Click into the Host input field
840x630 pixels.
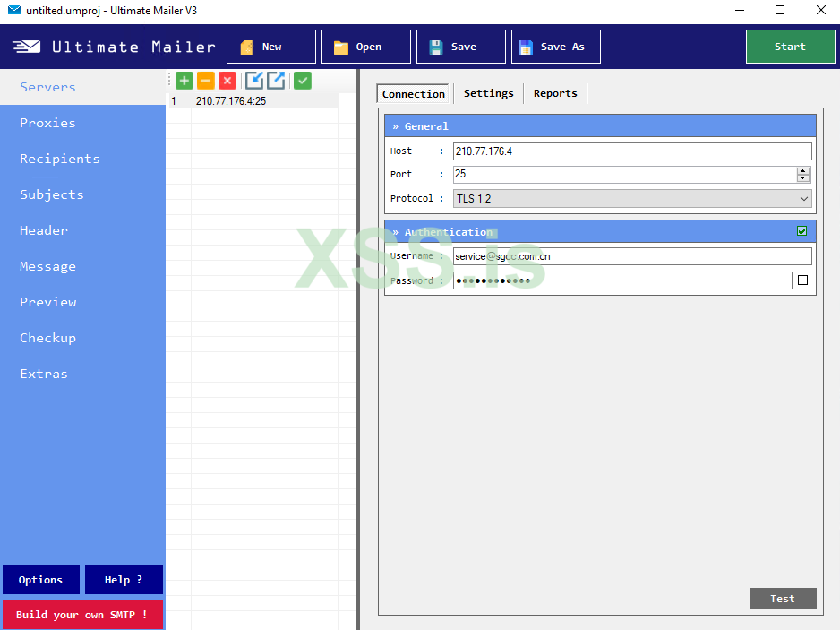point(632,151)
